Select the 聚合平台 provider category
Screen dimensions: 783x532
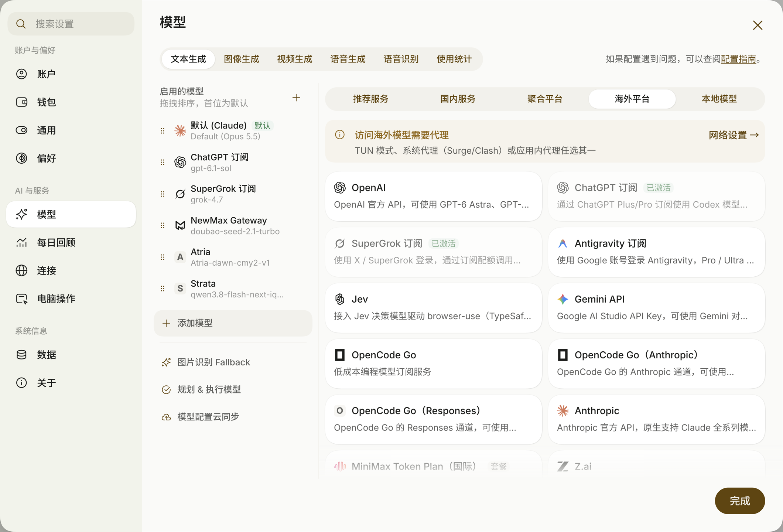point(545,99)
